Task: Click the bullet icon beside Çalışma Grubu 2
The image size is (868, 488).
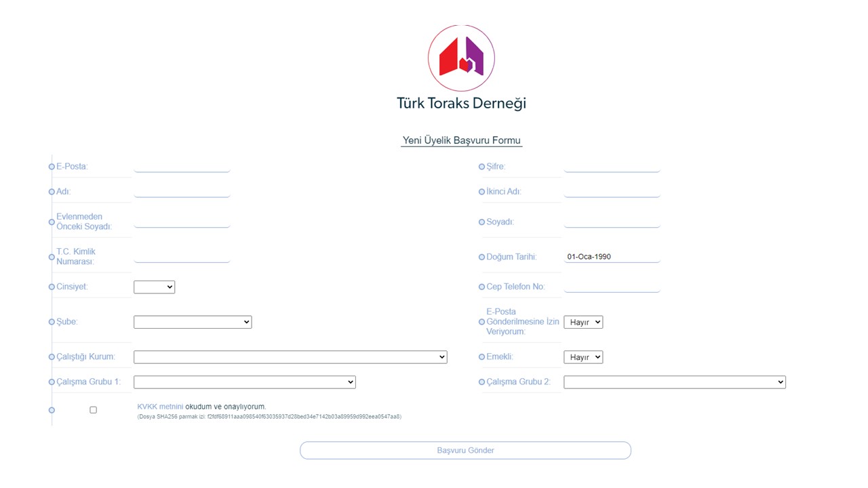Action: [x=481, y=382]
